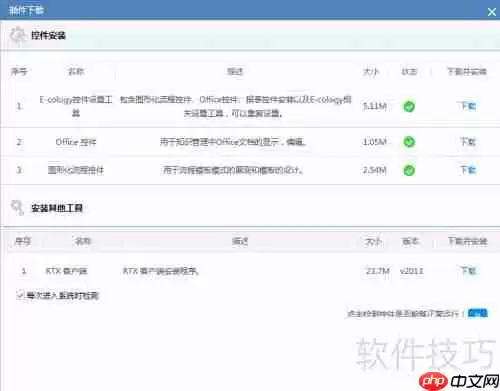Viewport: 500px width, 391px height.
Task: Click the green status checkmark for Office 控件
Action: (x=409, y=142)
